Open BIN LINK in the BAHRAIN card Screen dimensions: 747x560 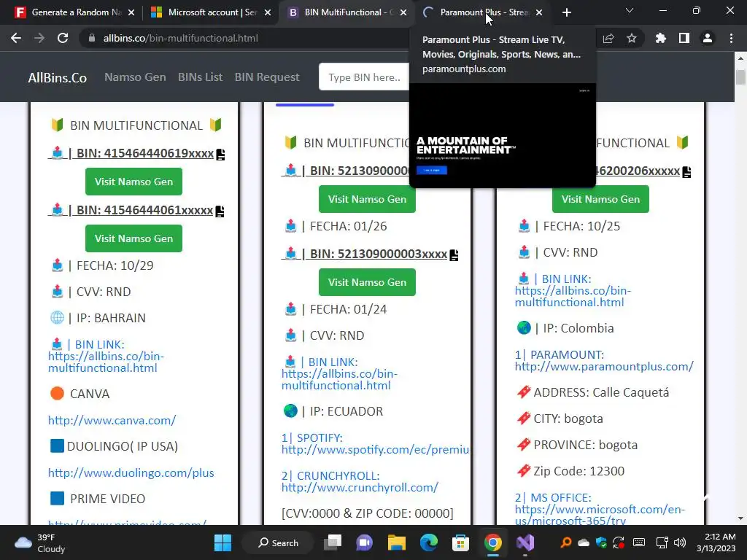[106, 356]
